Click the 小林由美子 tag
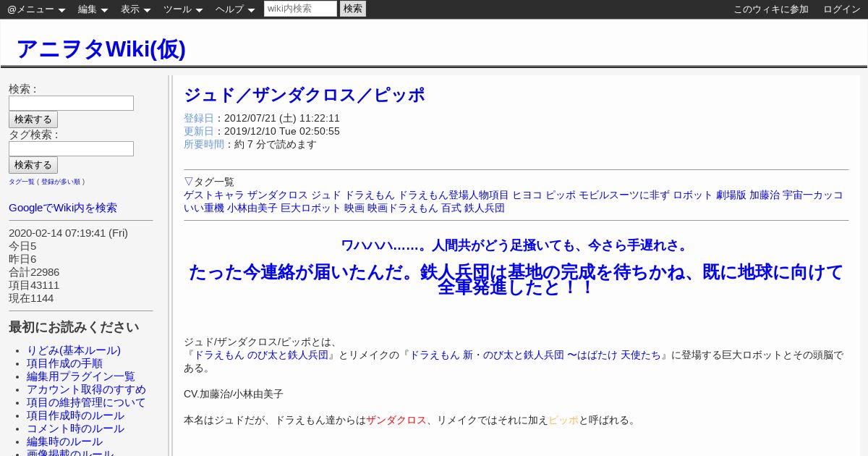Image resolution: width=868 pixels, height=456 pixels. (x=252, y=208)
